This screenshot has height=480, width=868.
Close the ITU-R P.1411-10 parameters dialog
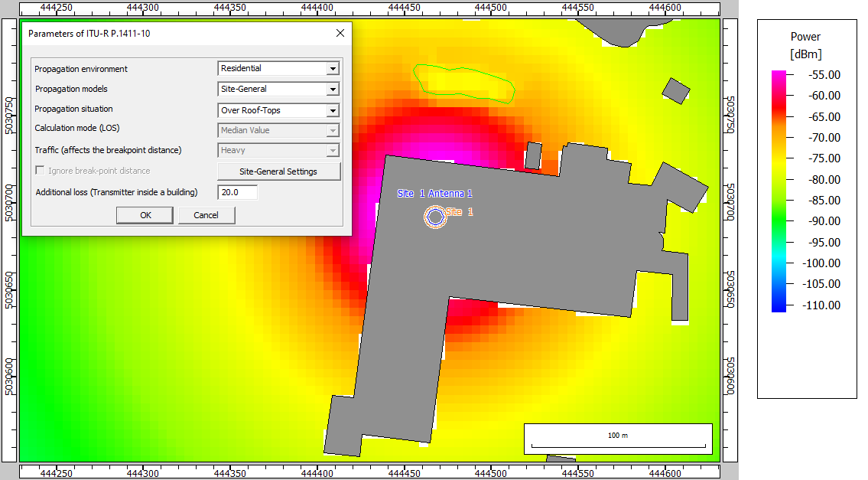click(340, 33)
